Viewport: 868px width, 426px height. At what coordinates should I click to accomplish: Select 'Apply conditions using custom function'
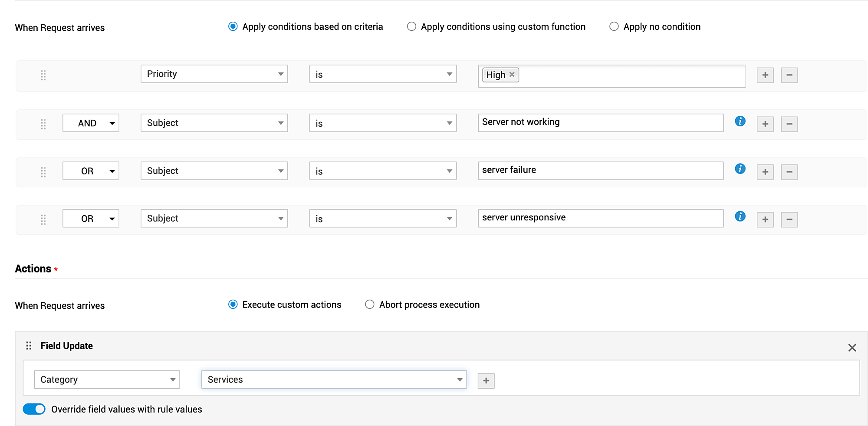coord(411,26)
